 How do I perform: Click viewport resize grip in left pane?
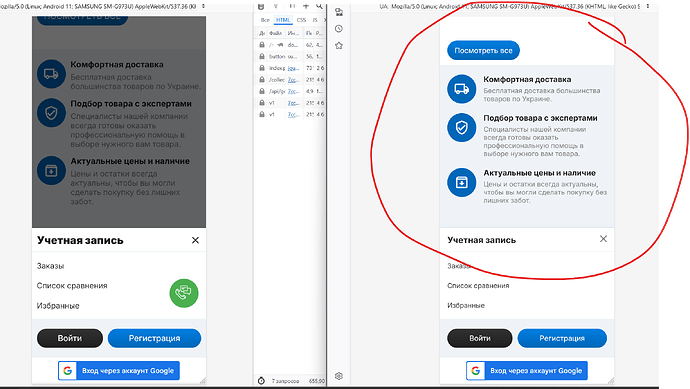(x=203, y=381)
